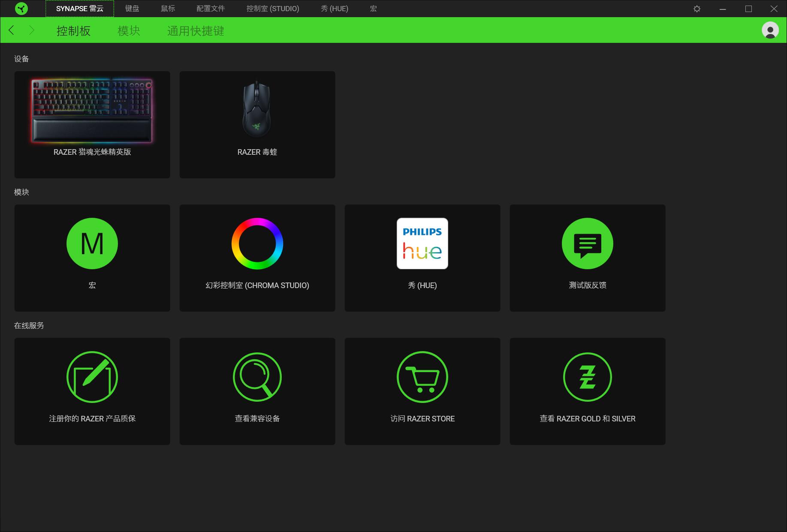Viewport: 787px width, 532px height.
Task: Open the 键盘 top tab
Action: [132, 9]
